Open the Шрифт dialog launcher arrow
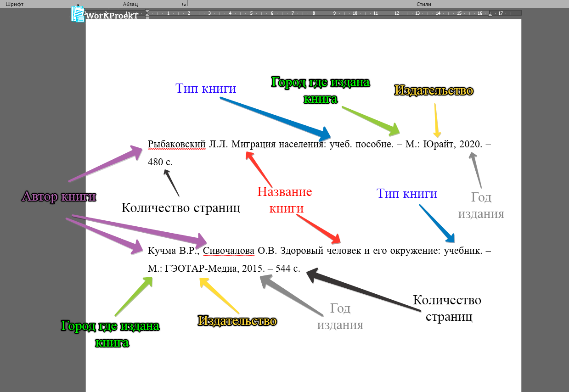Screen dimensions: 569x392 click(x=78, y=4)
